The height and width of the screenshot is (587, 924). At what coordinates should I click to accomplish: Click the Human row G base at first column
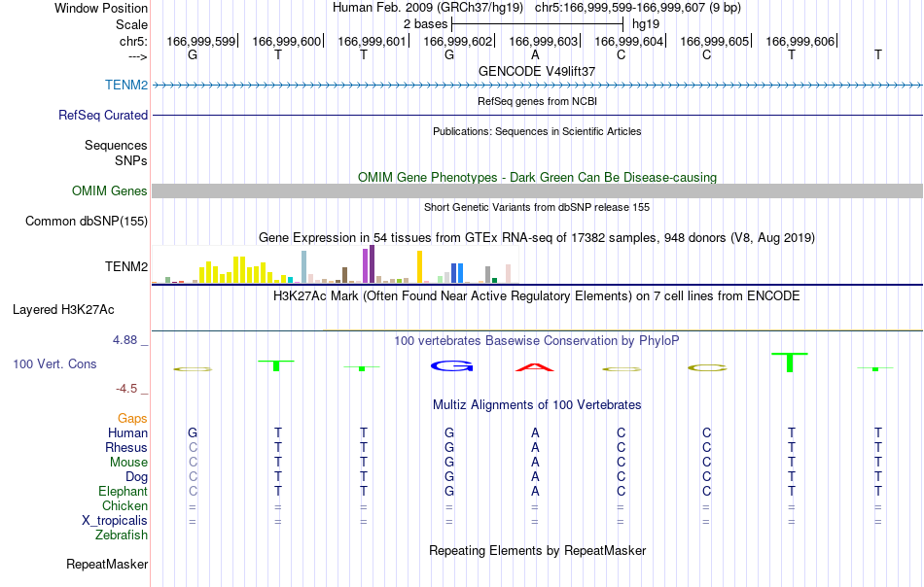(x=193, y=432)
